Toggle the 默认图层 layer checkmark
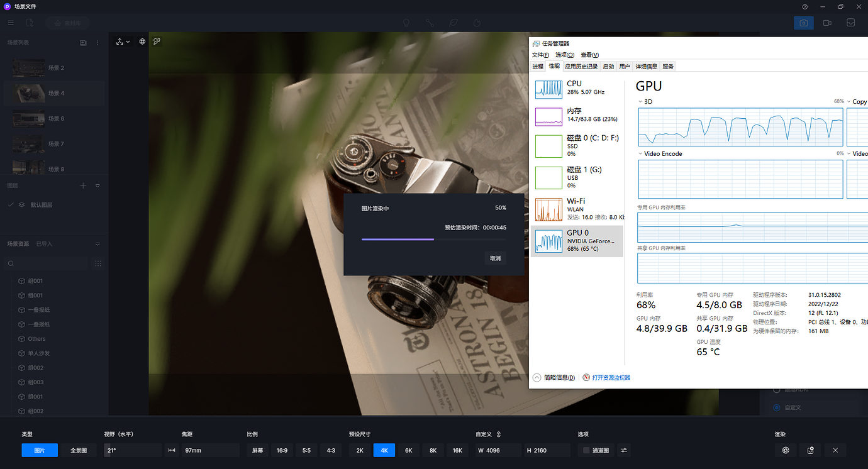868x469 pixels. pyautogui.click(x=11, y=205)
